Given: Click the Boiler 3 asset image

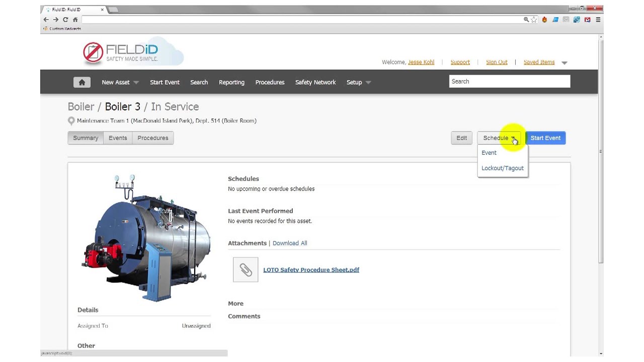Looking at the screenshot, I should [146, 237].
